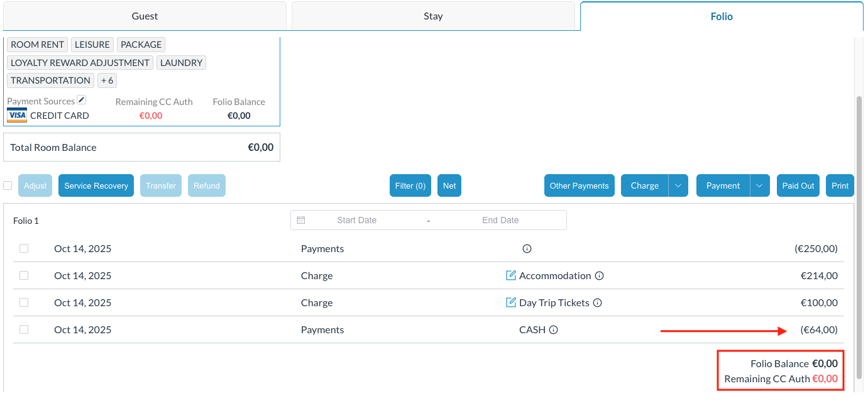This screenshot has height=403, width=868.
Task: Click the Start Date input field
Action: click(356, 220)
